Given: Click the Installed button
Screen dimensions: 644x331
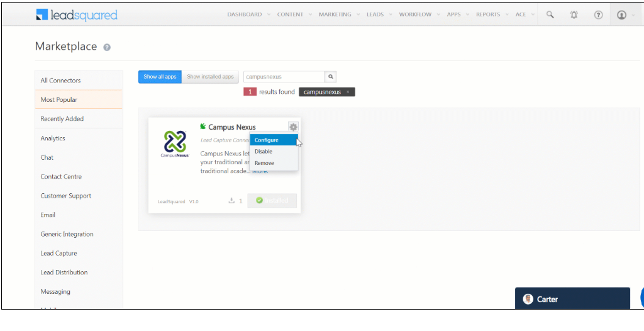Looking at the screenshot, I should (272, 201).
